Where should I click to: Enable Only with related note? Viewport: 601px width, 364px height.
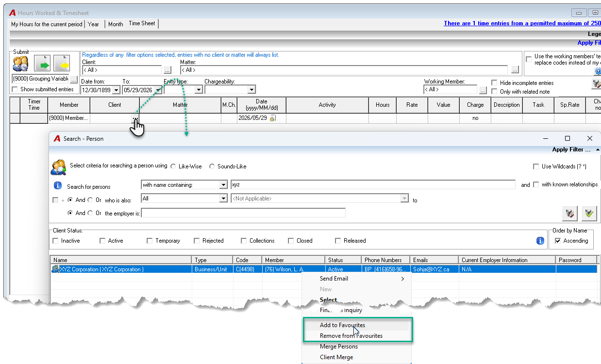click(x=495, y=92)
